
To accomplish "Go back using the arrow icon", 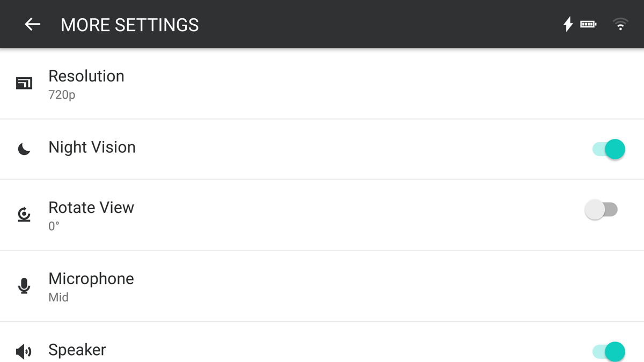I will 33,24.
